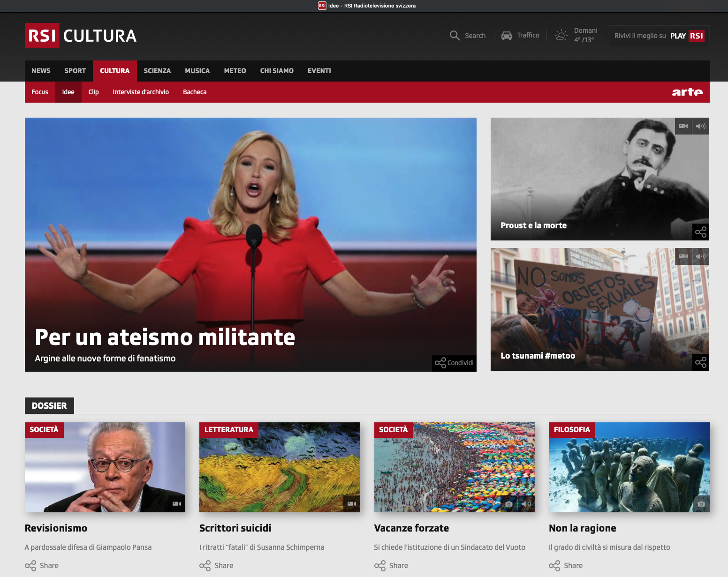Click the camera icon on the Vacanze forzate thumbnail

point(509,504)
